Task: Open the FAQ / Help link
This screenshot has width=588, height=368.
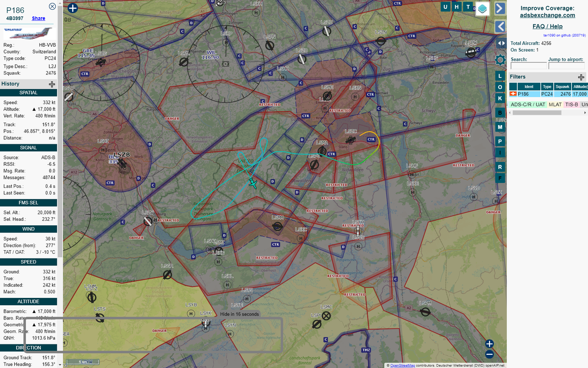Action: click(547, 26)
